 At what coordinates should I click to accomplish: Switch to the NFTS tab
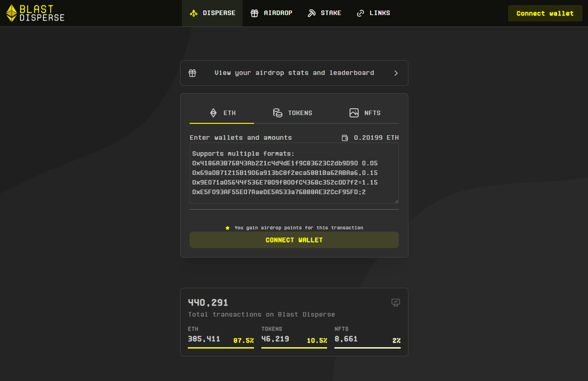click(x=365, y=113)
